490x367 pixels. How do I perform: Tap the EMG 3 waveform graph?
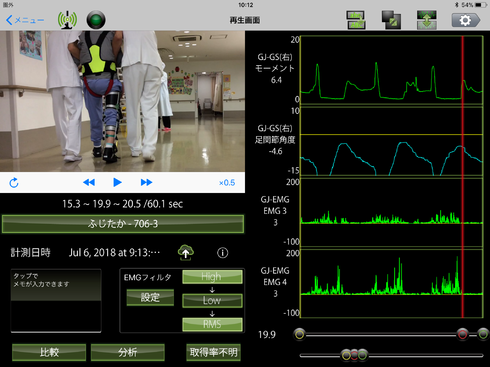(392, 212)
